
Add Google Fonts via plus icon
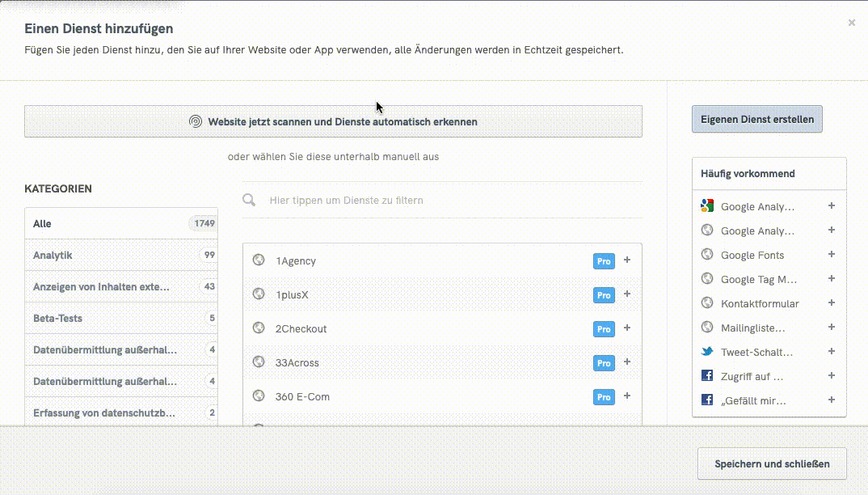[x=832, y=255]
